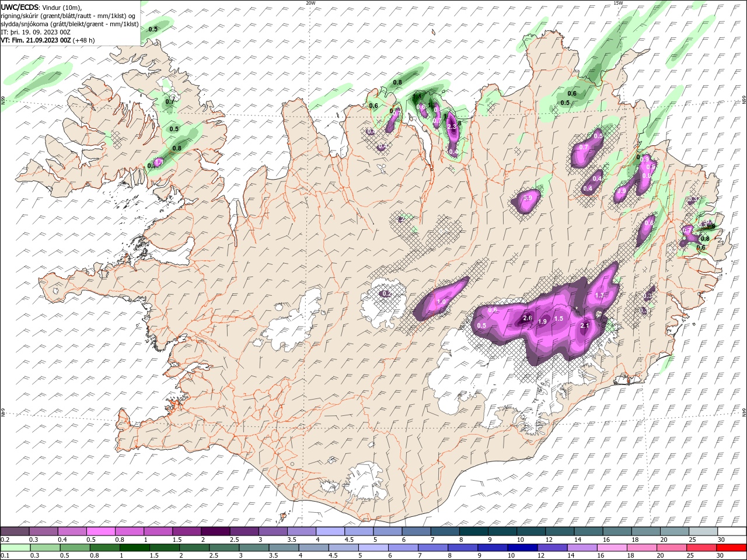
Task: Click the '15W' longitude label
Action: click(x=618, y=3)
